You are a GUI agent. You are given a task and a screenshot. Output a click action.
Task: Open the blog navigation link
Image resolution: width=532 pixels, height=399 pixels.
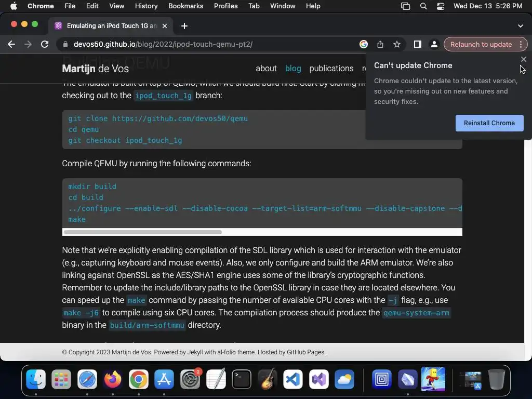[x=293, y=68]
